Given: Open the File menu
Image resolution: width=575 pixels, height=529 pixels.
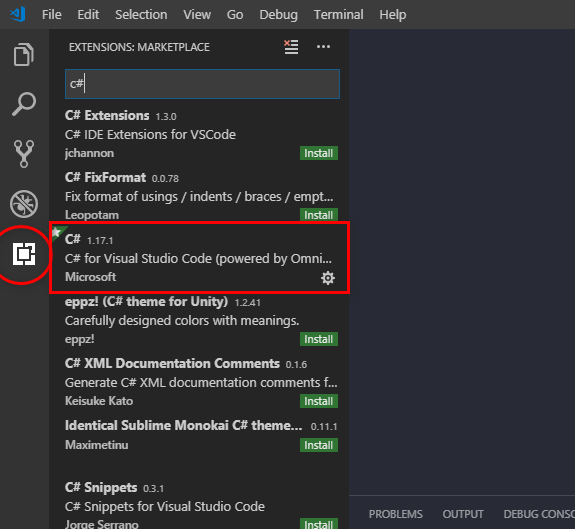Looking at the screenshot, I should [52, 15].
